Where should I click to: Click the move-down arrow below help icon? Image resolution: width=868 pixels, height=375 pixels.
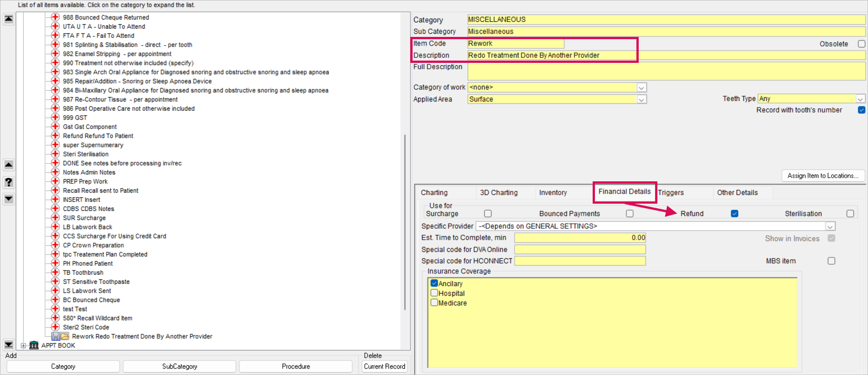pos(9,199)
